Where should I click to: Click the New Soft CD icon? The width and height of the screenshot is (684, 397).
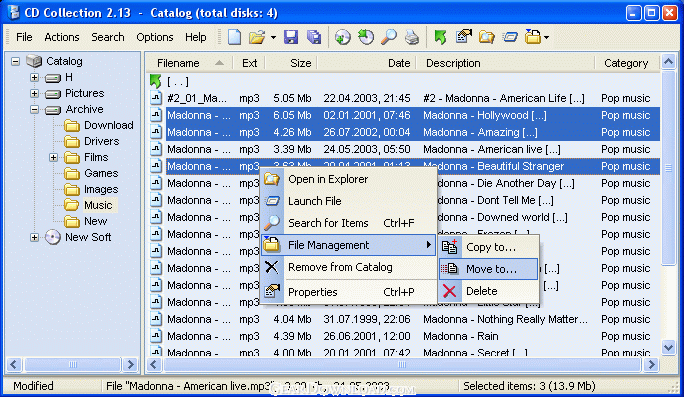[53, 237]
